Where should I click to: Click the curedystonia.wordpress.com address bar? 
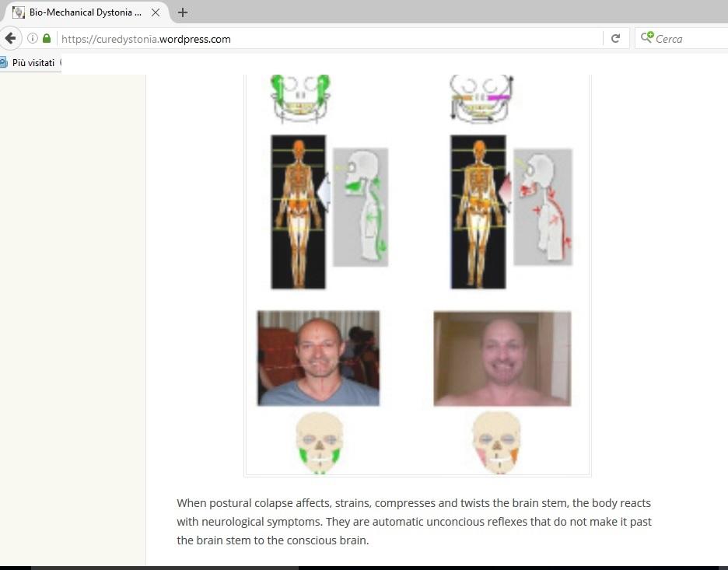(x=327, y=38)
